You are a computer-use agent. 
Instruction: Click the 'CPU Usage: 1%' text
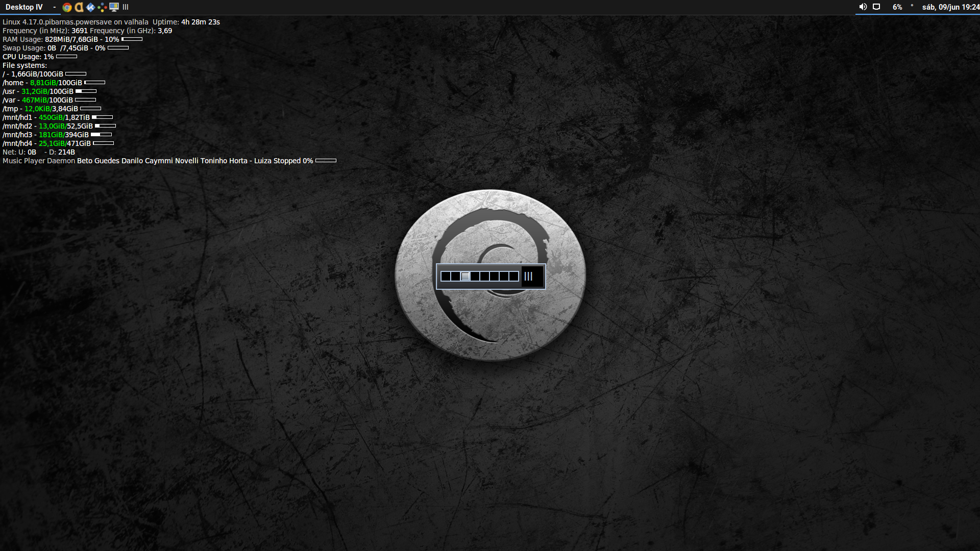tap(28, 57)
